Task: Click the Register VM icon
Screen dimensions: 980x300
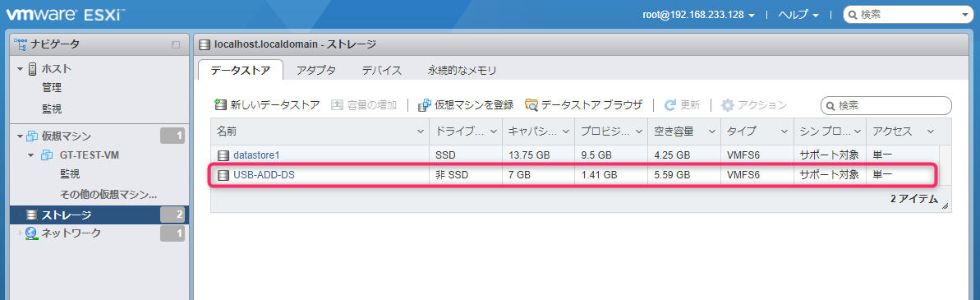Action: point(425,105)
